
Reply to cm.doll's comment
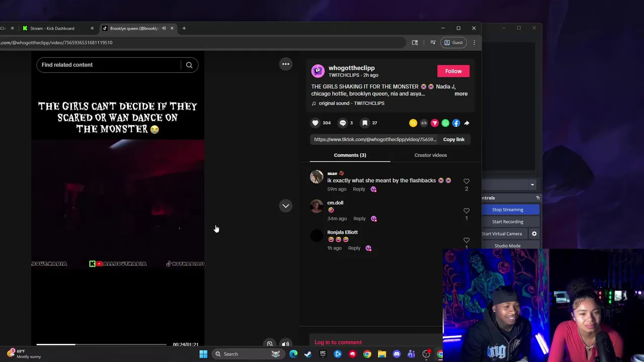pyautogui.click(x=359, y=219)
